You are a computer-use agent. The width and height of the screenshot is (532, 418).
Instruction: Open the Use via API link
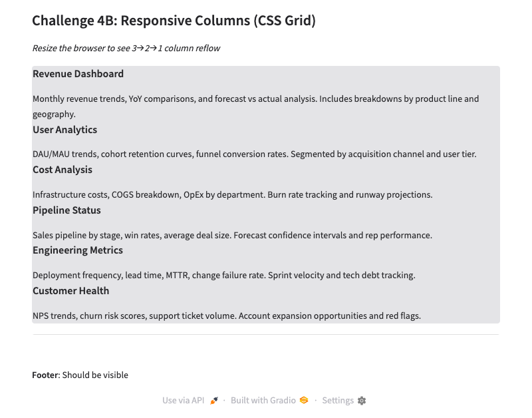coord(184,401)
